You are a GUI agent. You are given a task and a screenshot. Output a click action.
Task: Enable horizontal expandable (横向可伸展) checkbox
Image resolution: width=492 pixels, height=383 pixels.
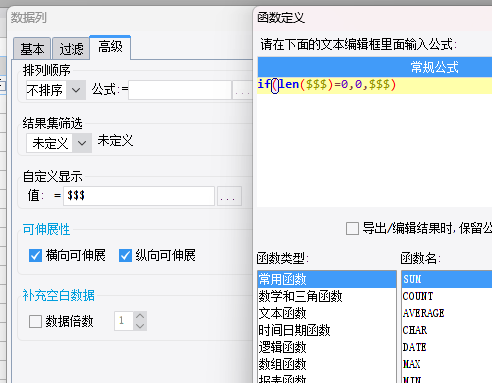[35, 256]
